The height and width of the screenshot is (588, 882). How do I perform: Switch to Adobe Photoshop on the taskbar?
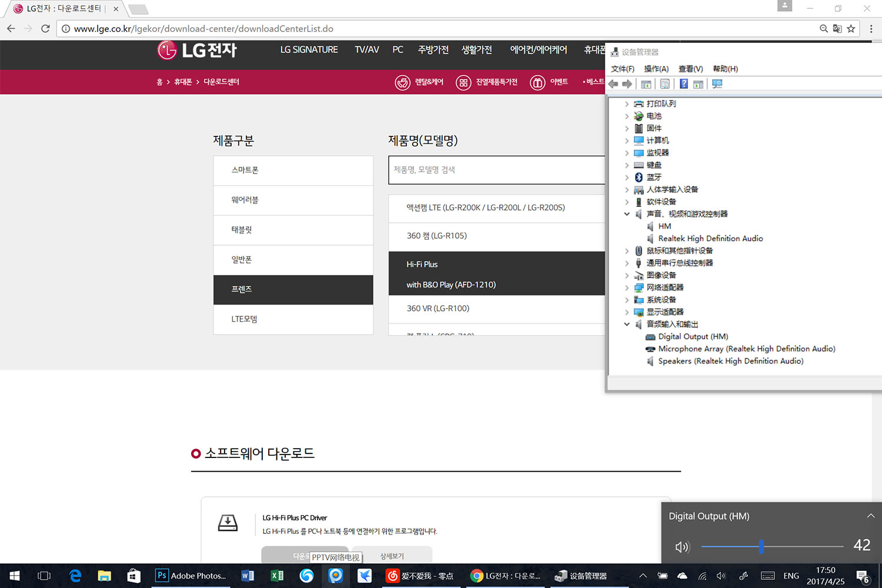(x=191, y=576)
